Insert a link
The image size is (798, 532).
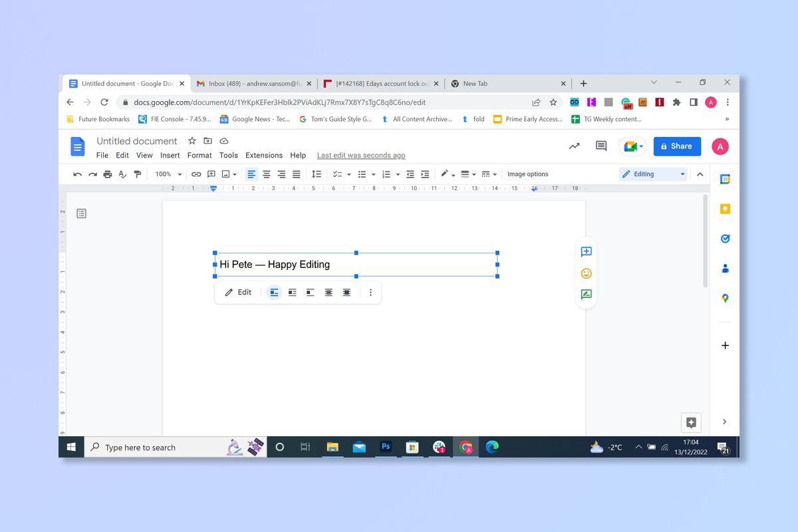(196, 174)
